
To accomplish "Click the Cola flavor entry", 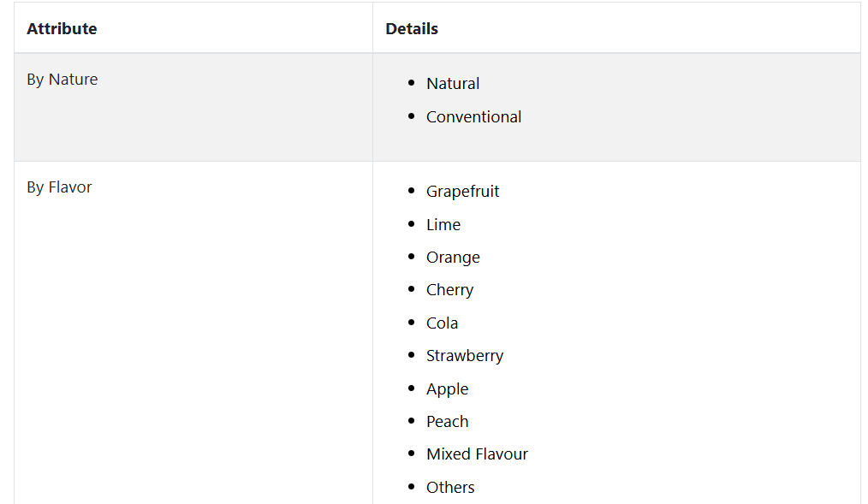I will click(x=443, y=323).
